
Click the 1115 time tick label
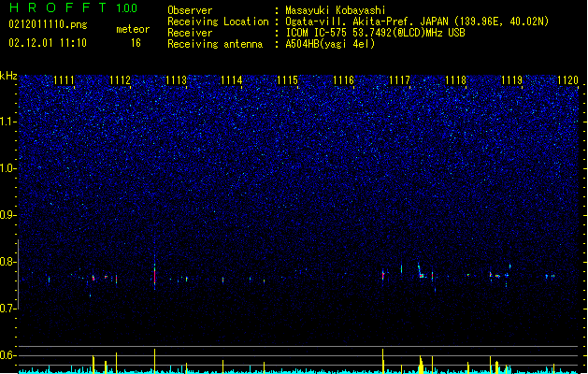288,80
